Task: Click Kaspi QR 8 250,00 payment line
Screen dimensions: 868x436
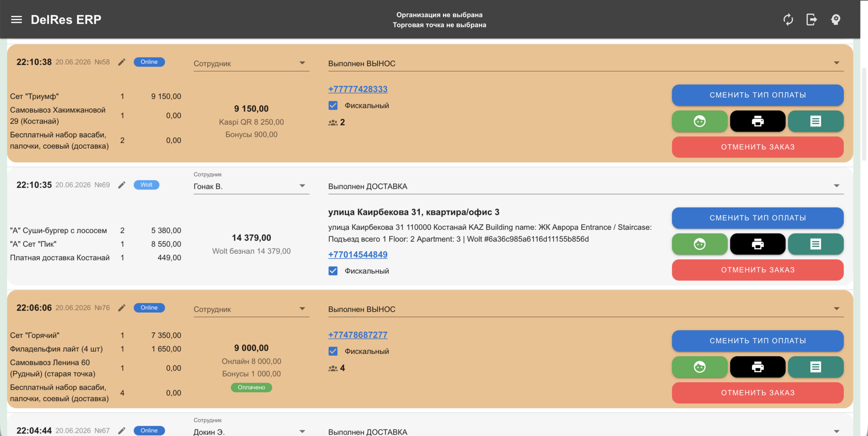Action: [251, 122]
